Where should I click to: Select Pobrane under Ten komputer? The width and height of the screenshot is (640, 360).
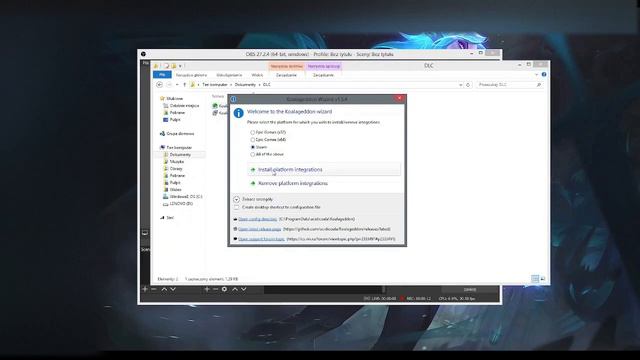(x=174, y=176)
